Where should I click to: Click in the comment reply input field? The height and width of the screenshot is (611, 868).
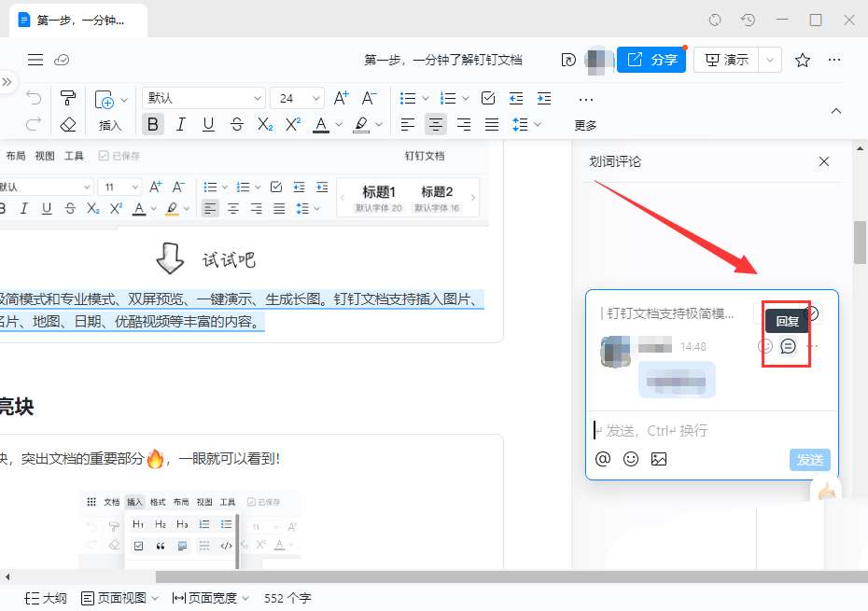(x=712, y=431)
